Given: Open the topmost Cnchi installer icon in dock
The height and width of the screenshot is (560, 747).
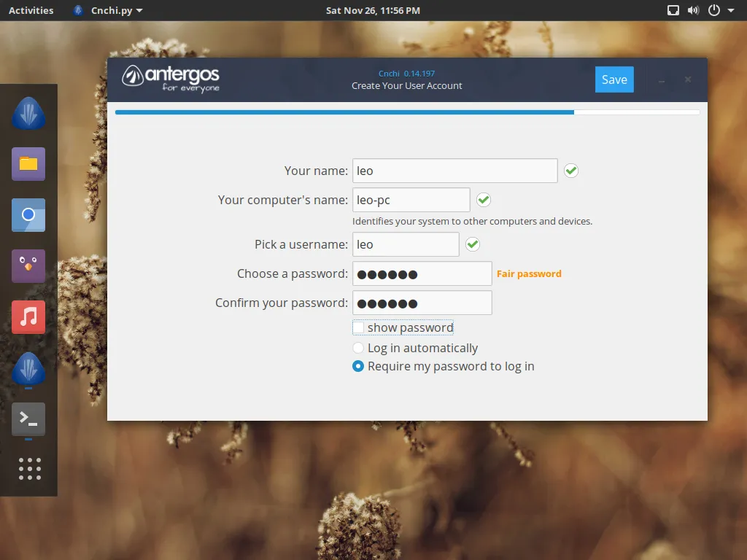Looking at the screenshot, I should [28, 113].
